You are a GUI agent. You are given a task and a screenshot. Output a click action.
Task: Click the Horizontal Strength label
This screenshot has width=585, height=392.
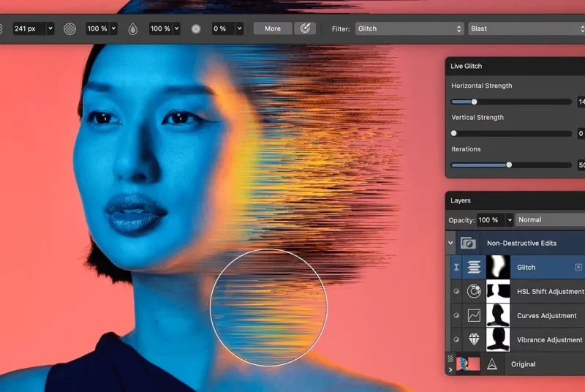482,86
